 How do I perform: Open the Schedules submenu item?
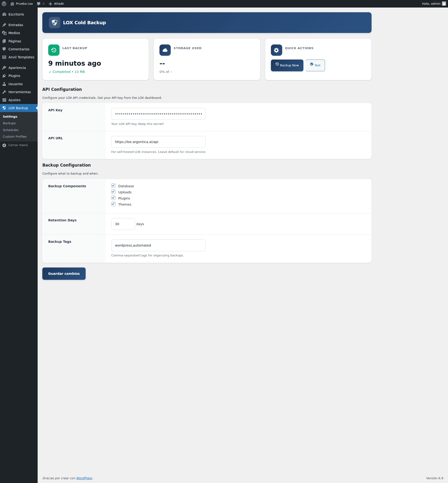click(10, 130)
